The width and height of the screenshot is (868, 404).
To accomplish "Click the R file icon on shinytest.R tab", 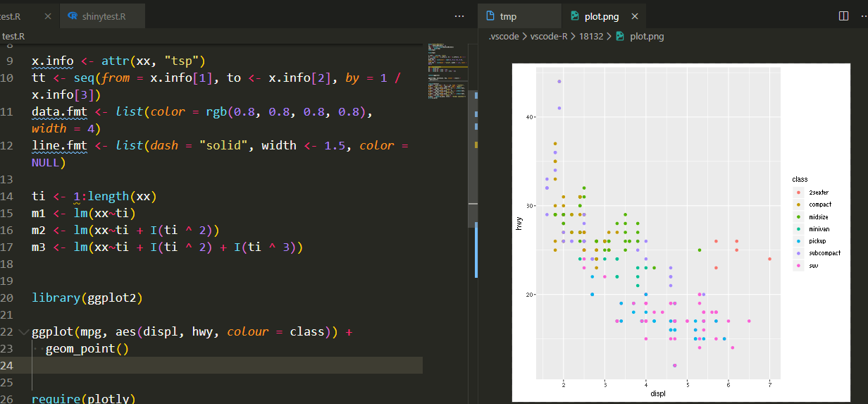I will point(73,16).
